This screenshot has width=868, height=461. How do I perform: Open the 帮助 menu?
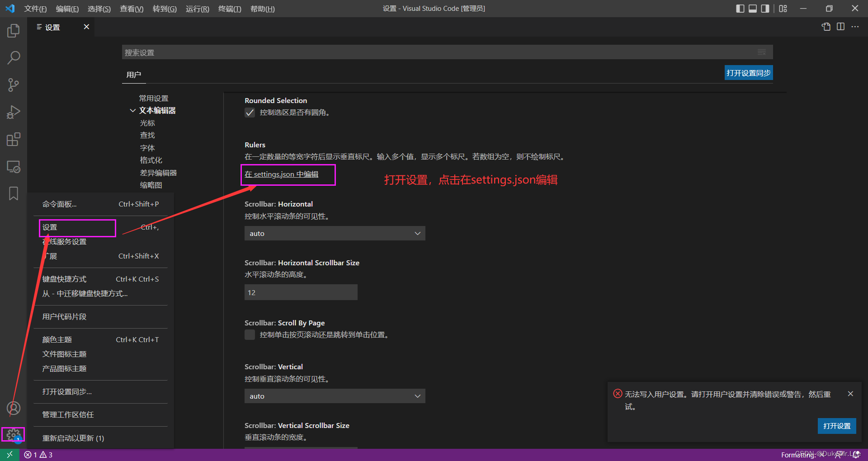(x=262, y=9)
